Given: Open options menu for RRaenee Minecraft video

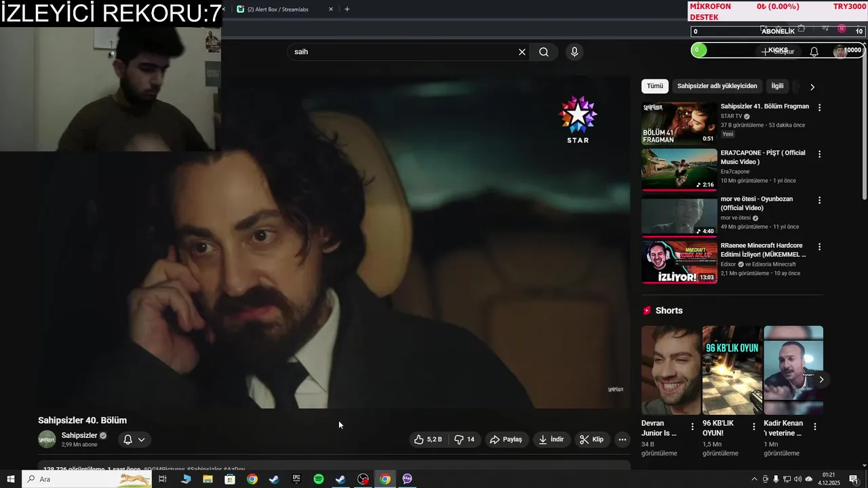Looking at the screenshot, I should pyautogui.click(x=819, y=247).
